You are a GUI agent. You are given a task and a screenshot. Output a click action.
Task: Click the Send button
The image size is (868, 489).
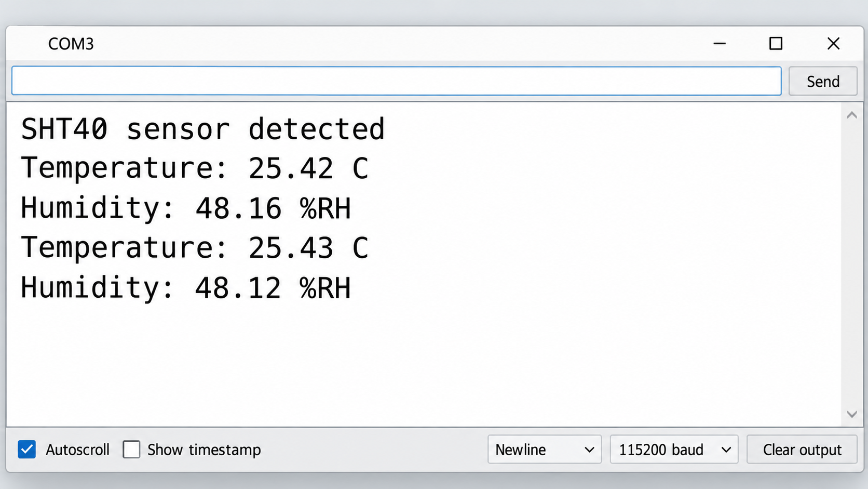[823, 81]
